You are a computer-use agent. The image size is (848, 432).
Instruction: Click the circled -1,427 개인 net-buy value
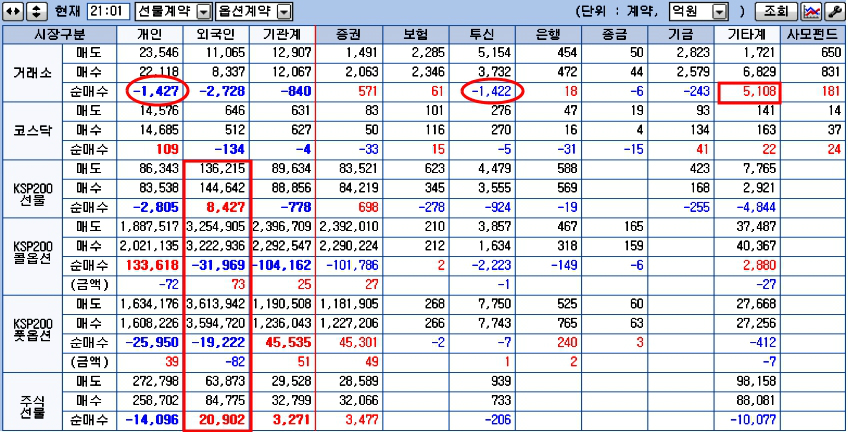pos(157,92)
